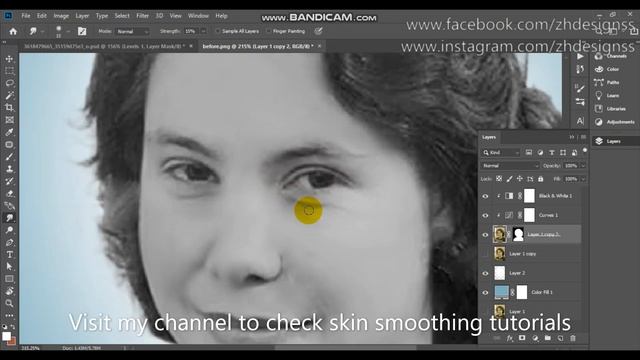Select the Smudge tool in toolbar
Viewport: 640px width, 360px height.
click(x=9, y=218)
